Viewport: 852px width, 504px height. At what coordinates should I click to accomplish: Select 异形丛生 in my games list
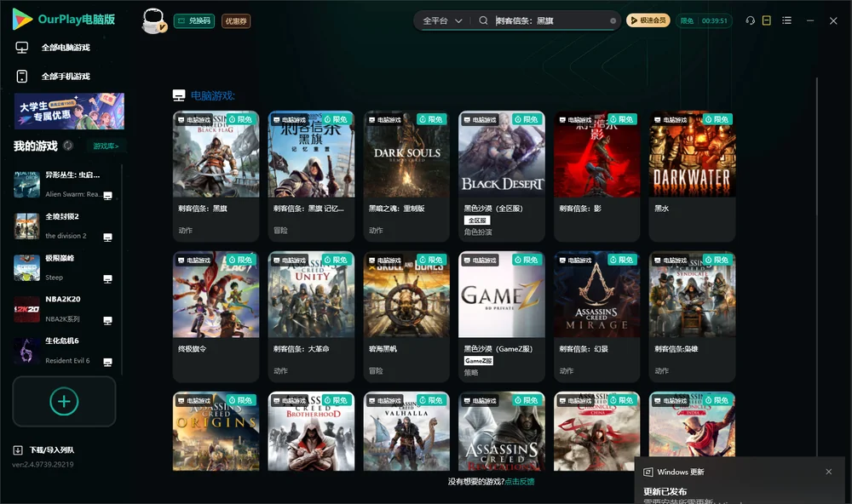[x=64, y=184]
